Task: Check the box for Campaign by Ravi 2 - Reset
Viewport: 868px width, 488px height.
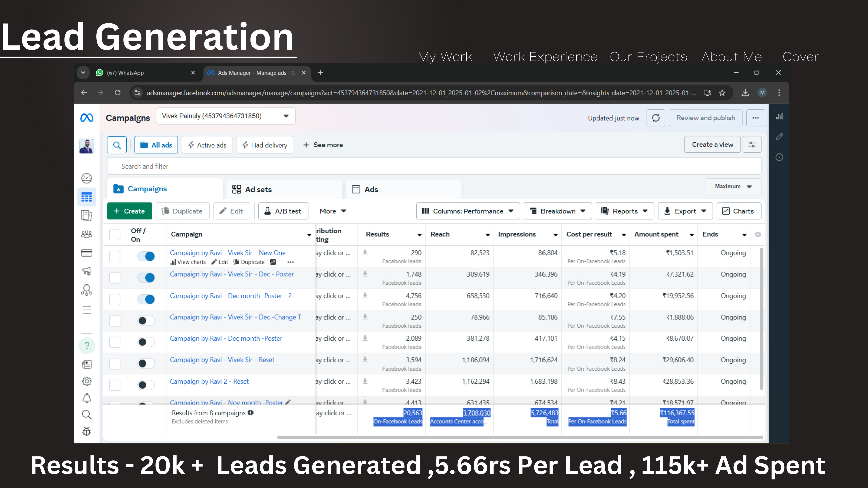Action: pyautogui.click(x=115, y=385)
